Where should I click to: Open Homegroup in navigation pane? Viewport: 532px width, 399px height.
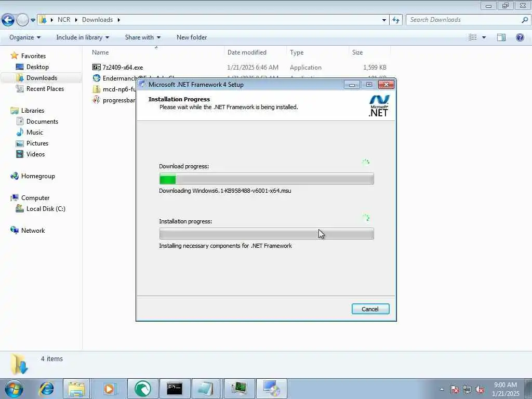tap(38, 176)
